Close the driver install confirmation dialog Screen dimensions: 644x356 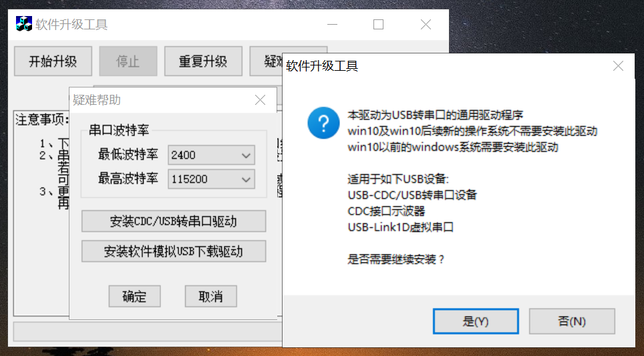[618, 65]
